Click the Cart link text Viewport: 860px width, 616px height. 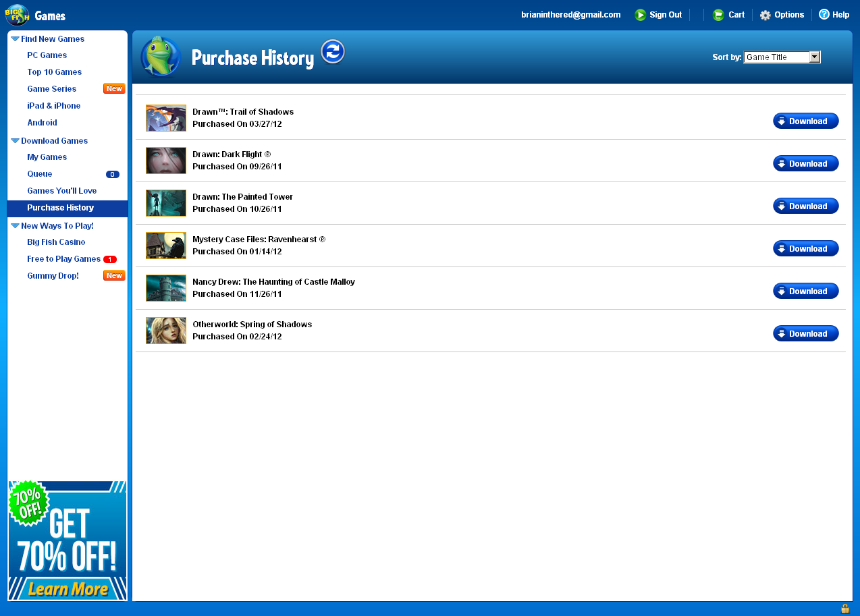[736, 15]
